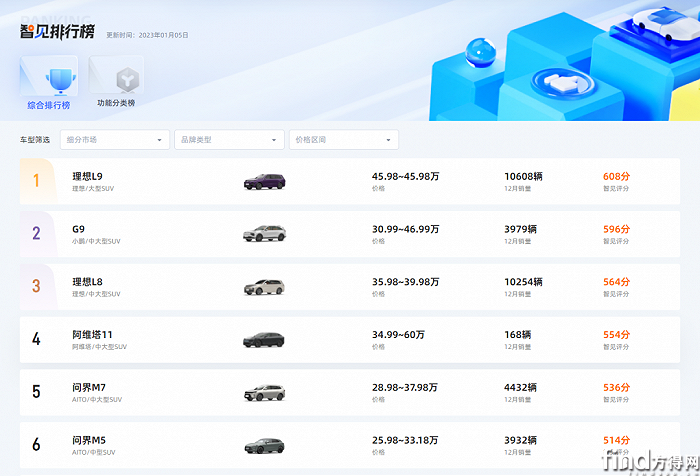Click the 536分 score

click(x=617, y=387)
